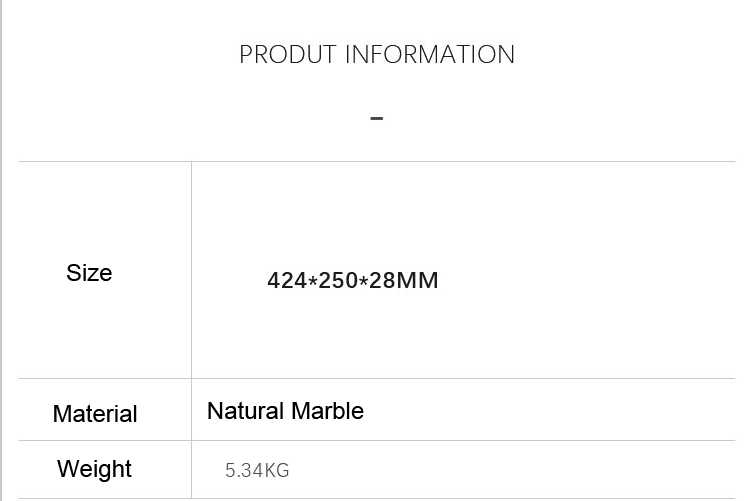Select the Weight row label

pyautogui.click(x=94, y=469)
